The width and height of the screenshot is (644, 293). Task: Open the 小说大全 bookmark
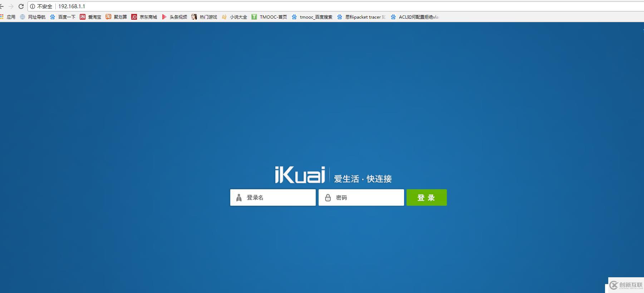[234, 17]
